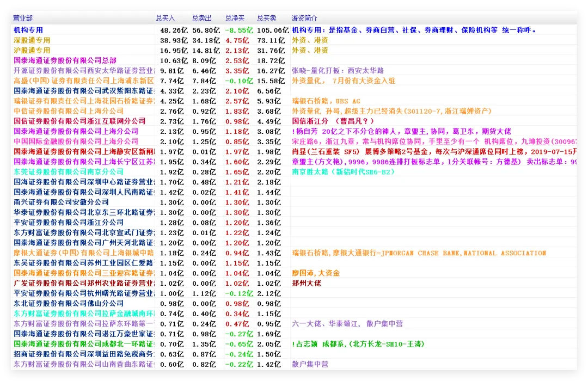This screenshot has height=381, width=588.
Task: Click the 机构专用 description text
Action: pyautogui.click(x=414, y=30)
